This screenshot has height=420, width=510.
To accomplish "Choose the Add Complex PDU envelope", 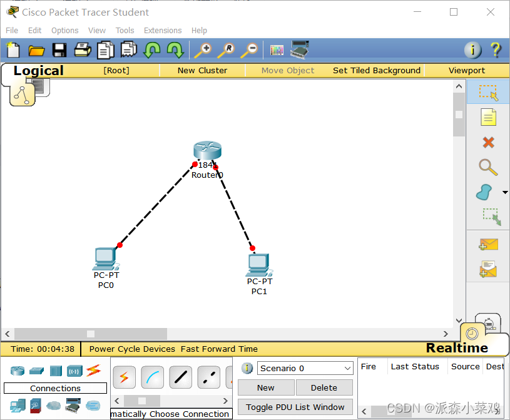I will coord(488,269).
